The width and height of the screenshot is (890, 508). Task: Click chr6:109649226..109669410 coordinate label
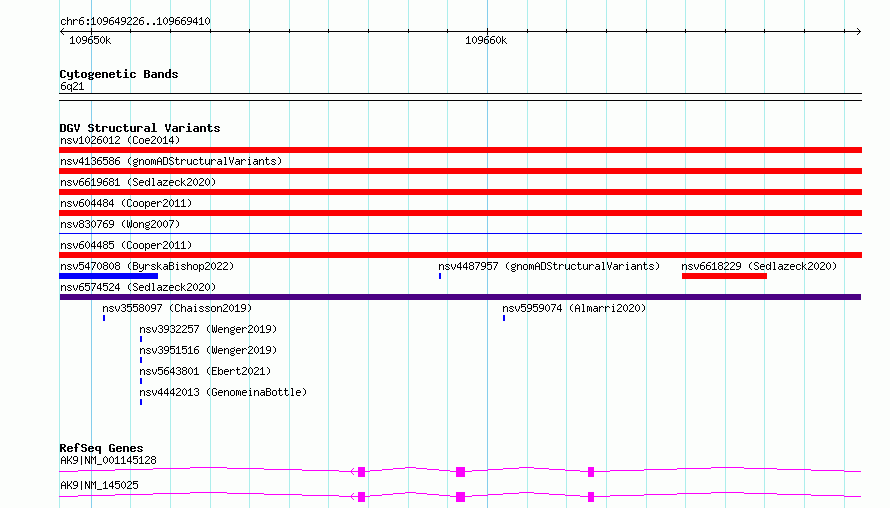click(135, 22)
